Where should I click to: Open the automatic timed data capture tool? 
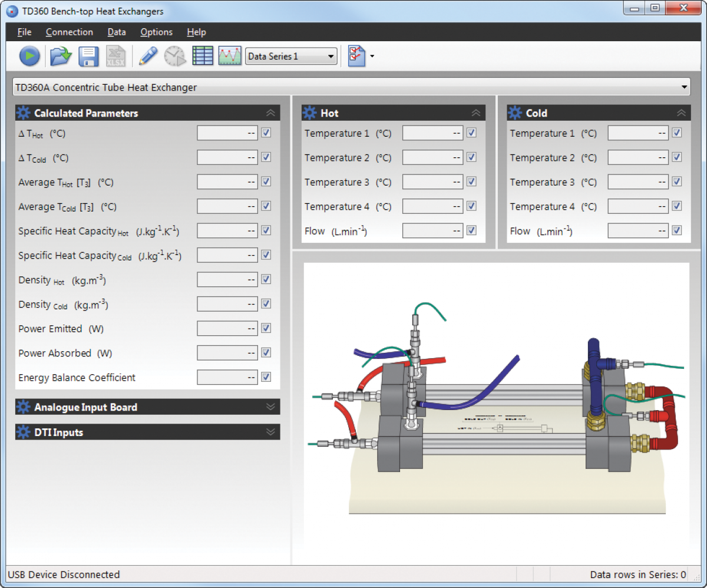pos(175,56)
